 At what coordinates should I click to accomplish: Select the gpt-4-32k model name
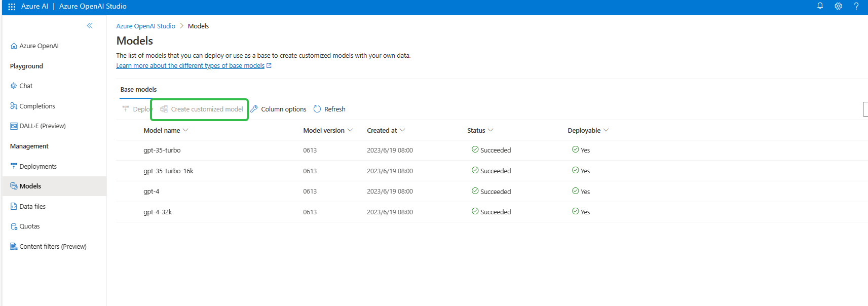158,212
